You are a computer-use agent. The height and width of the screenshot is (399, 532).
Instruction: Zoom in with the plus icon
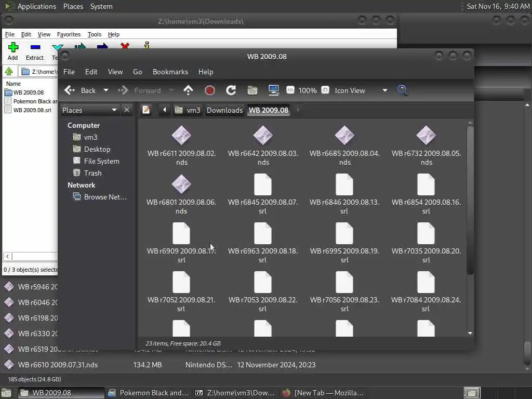[x=325, y=90]
